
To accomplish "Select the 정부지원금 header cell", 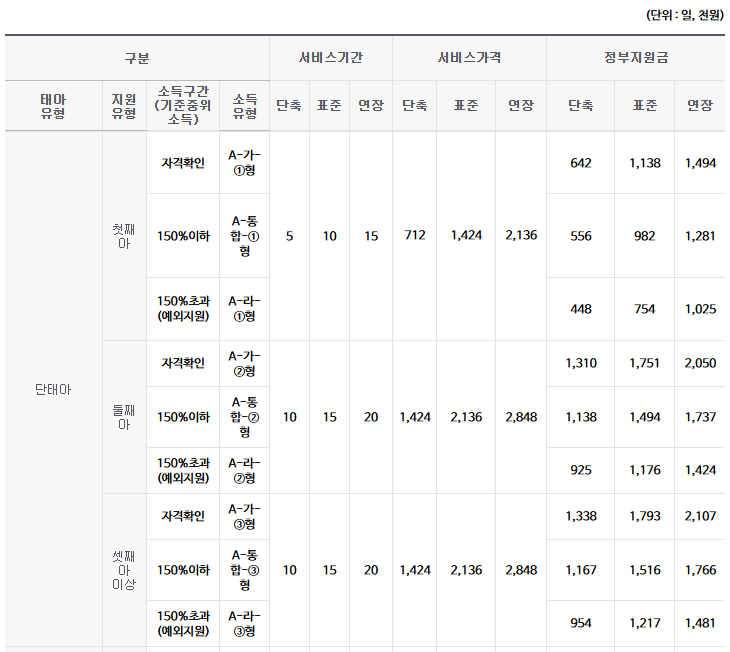I will tap(636, 58).
